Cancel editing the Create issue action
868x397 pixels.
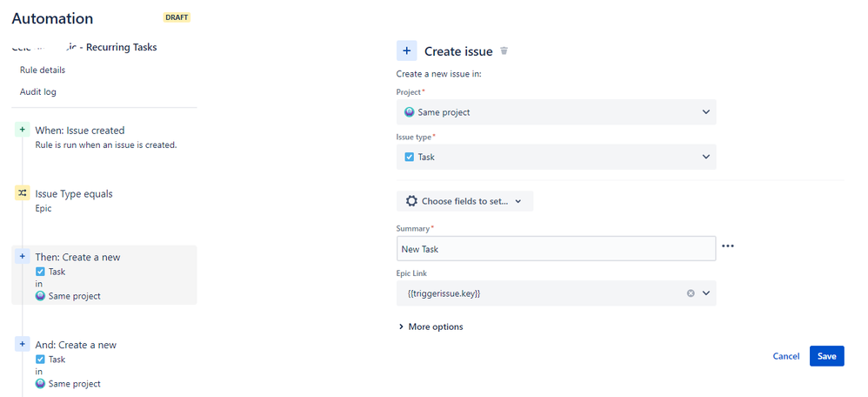coord(786,356)
